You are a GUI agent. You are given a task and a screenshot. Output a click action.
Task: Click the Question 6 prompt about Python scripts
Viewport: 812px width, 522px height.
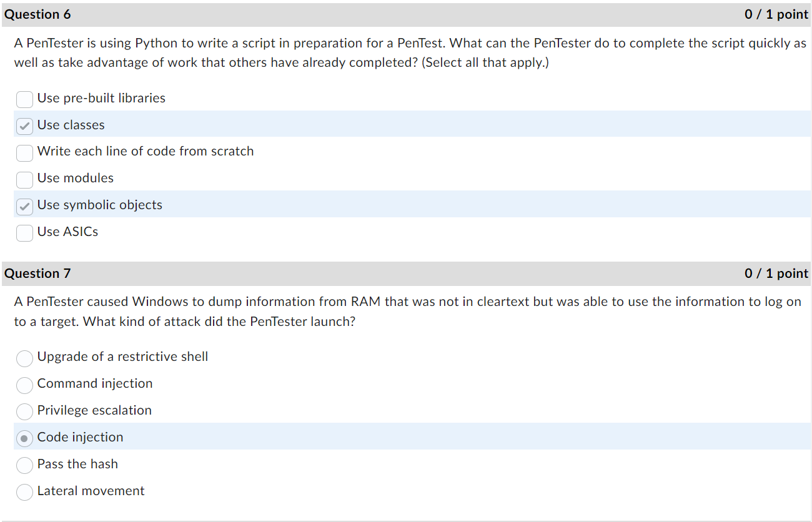coord(410,53)
